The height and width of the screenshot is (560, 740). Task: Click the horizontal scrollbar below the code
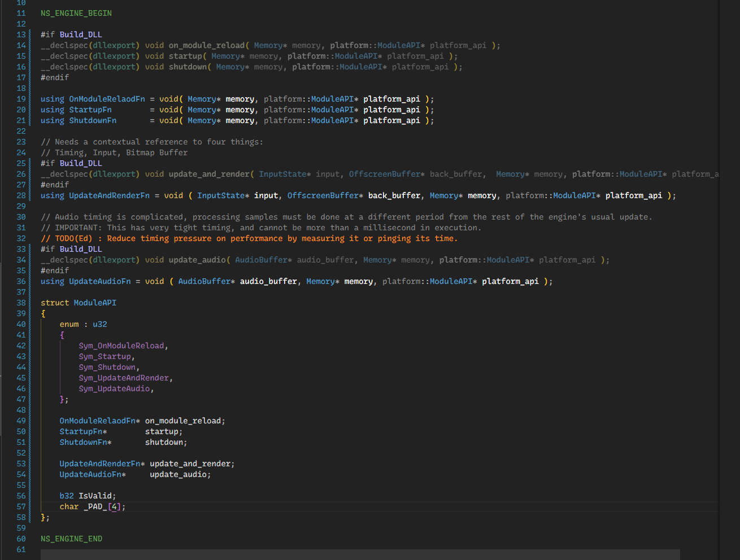(x=360, y=555)
